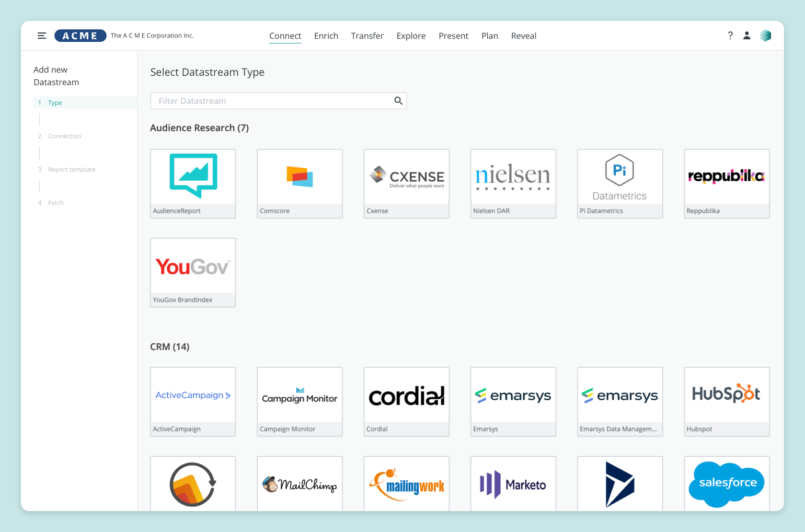Select the MailChimp logo tile

300,484
